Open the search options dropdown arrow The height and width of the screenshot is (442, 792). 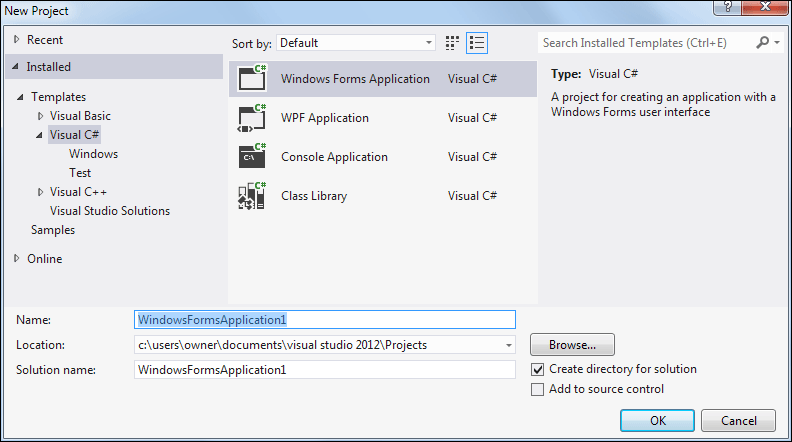pos(777,42)
